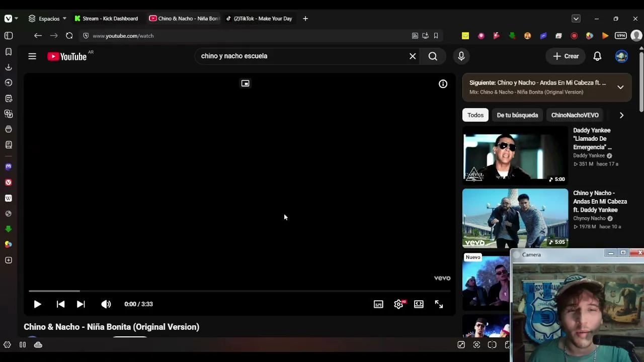Mute the video volume

pos(106,304)
